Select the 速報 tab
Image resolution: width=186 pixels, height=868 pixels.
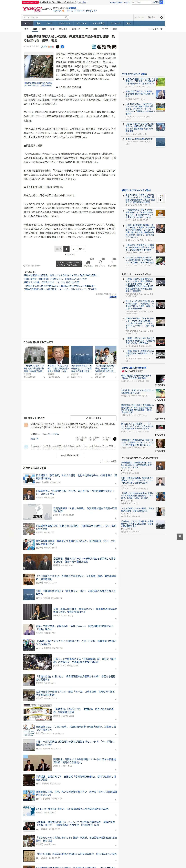click(x=38, y=24)
